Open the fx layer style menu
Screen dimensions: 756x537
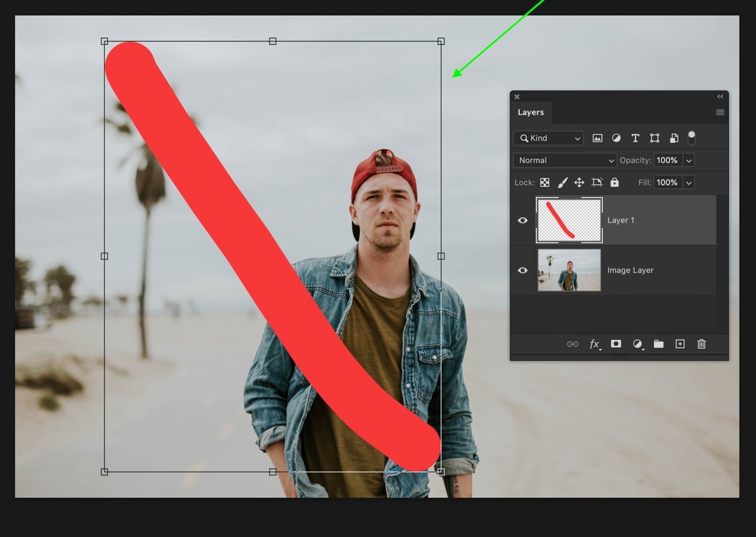tap(595, 344)
